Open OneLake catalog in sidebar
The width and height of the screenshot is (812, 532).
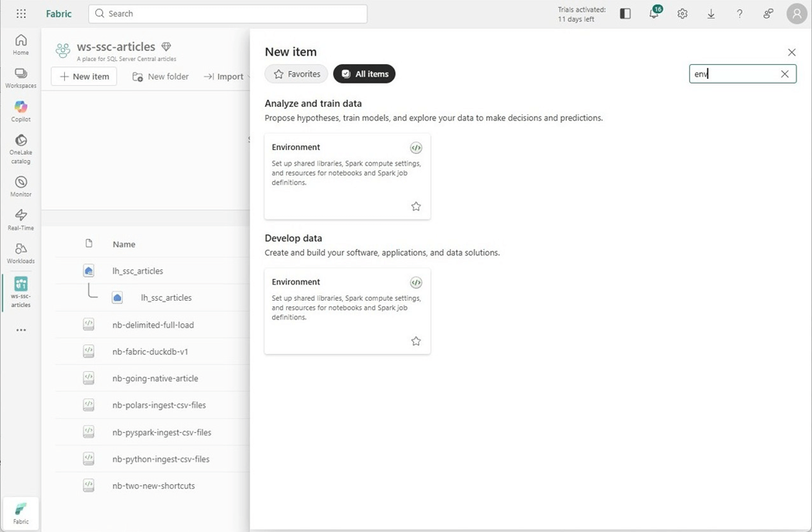coord(21,149)
